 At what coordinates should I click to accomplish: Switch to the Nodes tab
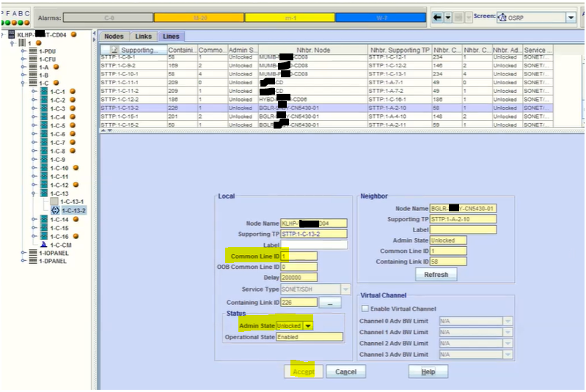114,36
